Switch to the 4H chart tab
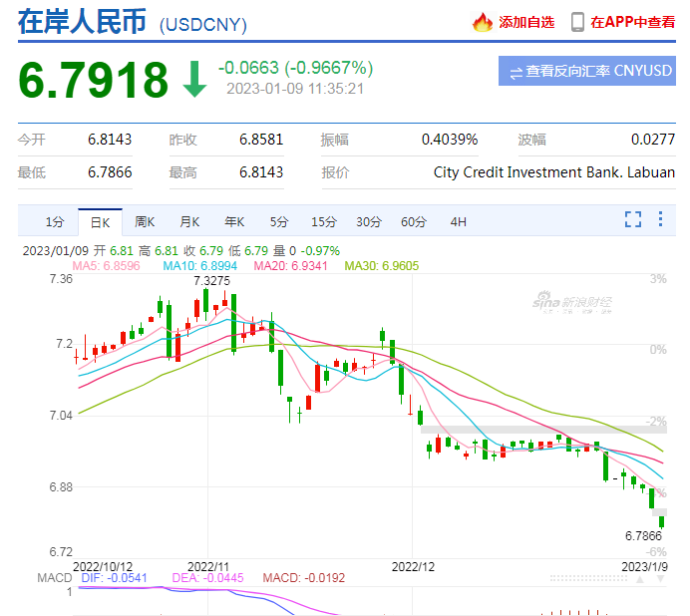 tap(458, 221)
